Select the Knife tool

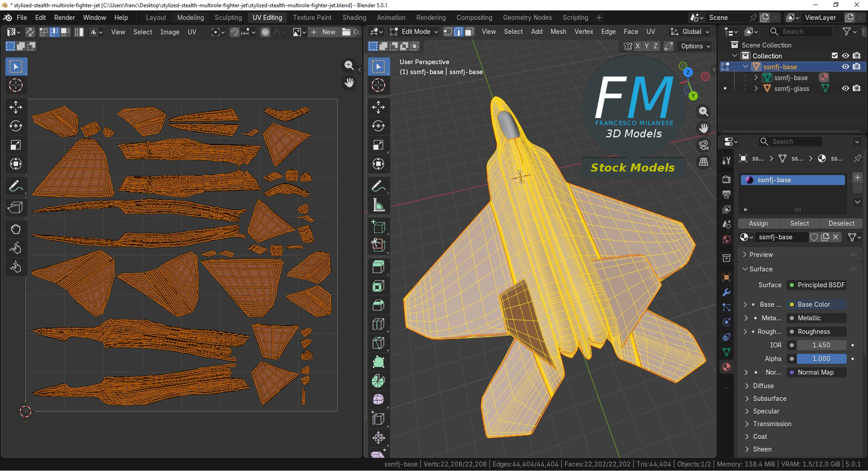coord(378,343)
